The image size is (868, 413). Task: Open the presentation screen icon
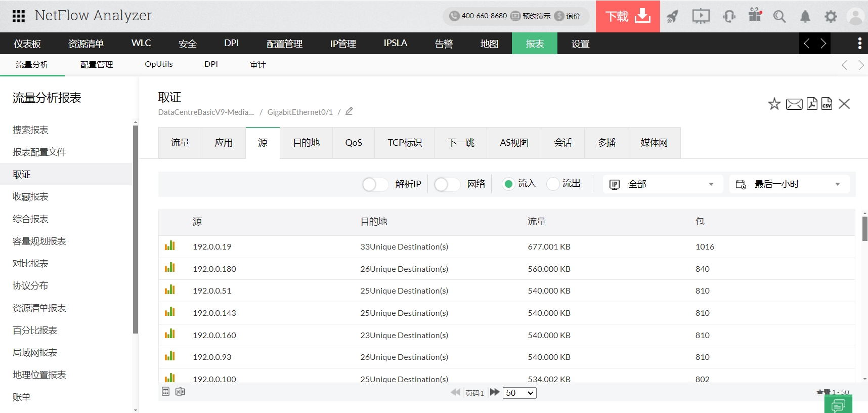(701, 17)
